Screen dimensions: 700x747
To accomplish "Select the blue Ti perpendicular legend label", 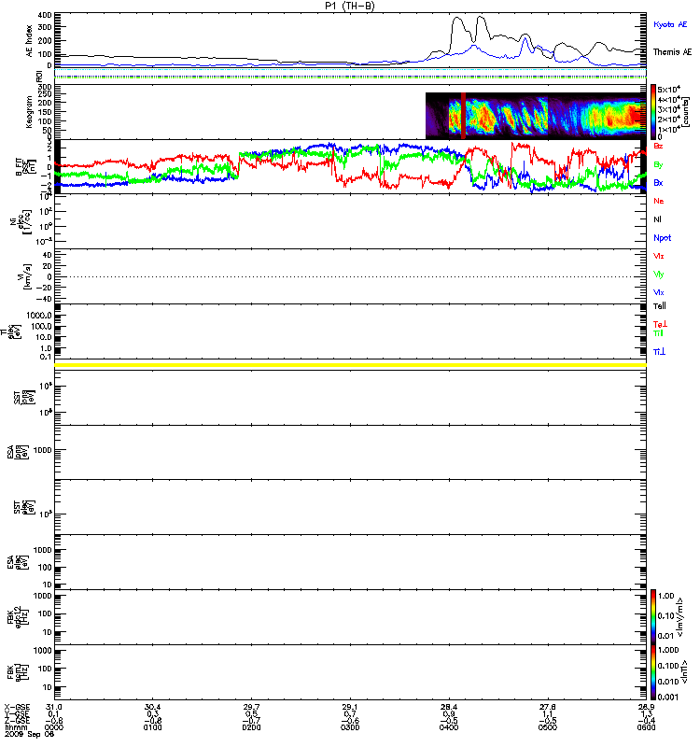I will point(659,352).
